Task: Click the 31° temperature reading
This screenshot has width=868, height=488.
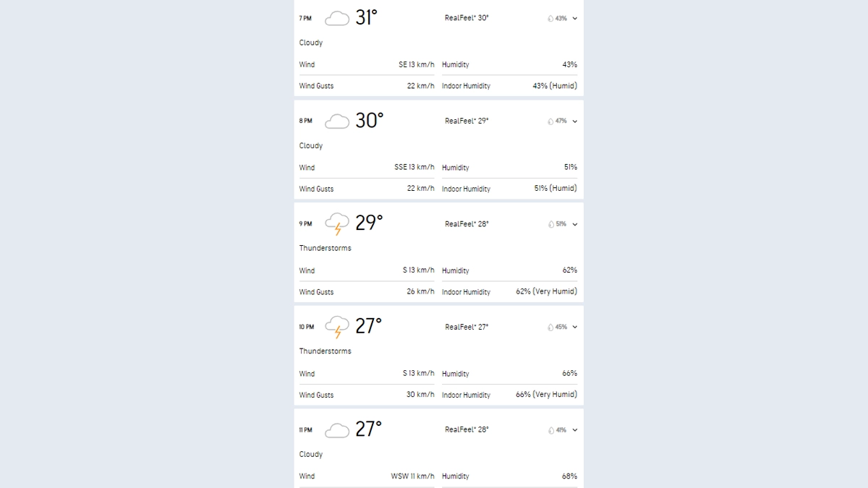Action: (x=367, y=18)
